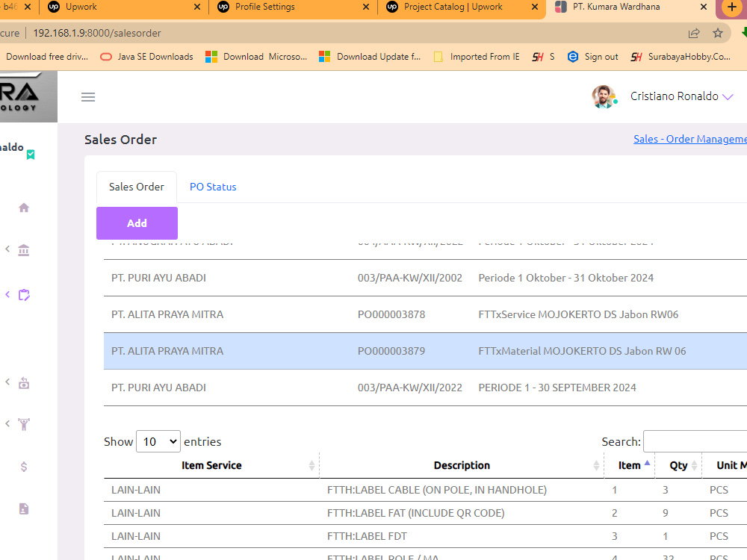Click FTTxService MOJOKERTO DS Jabon RW06 cell
This screenshot has width=747, height=560.
click(578, 314)
